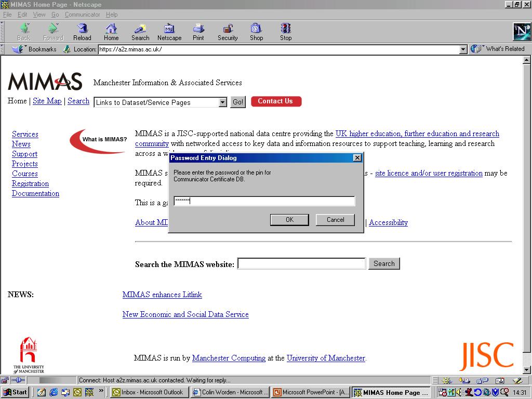Click the volume speaker tray icon
Screen dimensions: 532x399
pyautogui.click(x=459, y=392)
